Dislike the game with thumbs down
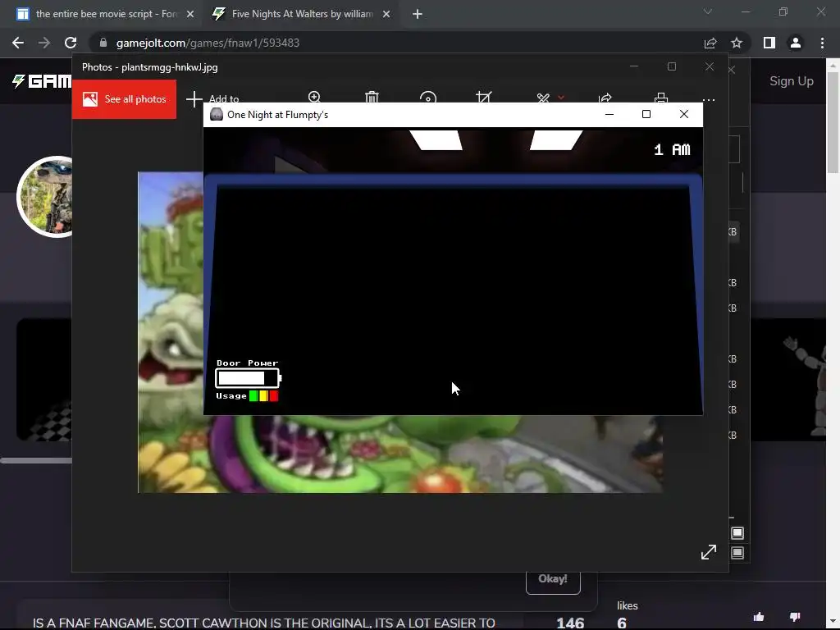840x630 pixels. pos(795,617)
